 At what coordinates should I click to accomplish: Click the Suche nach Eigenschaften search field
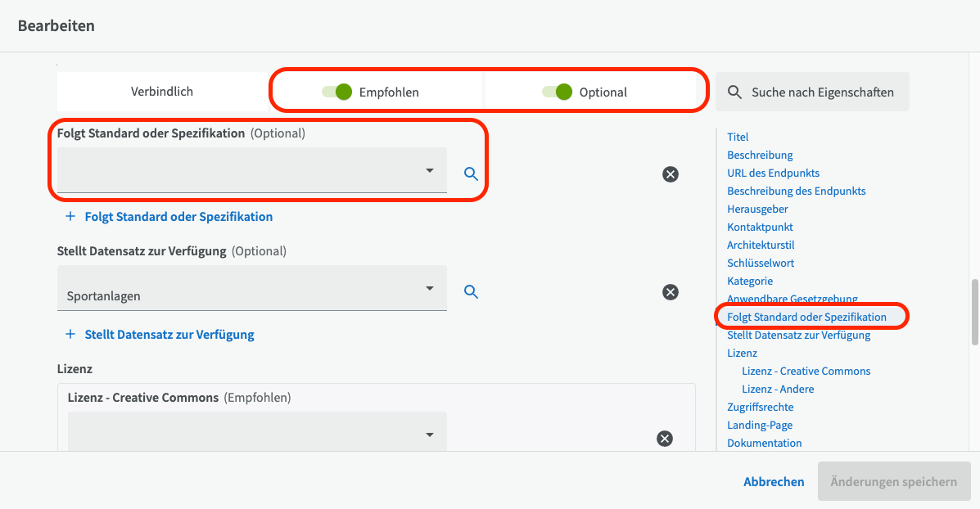[x=822, y=92]
